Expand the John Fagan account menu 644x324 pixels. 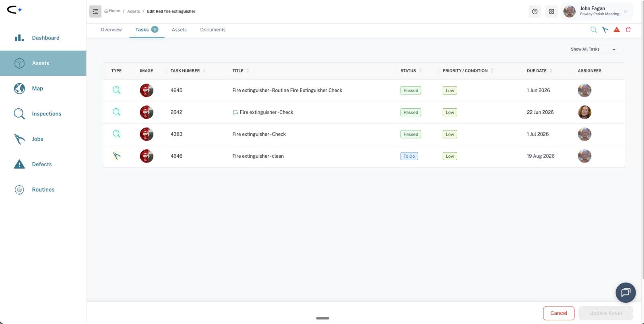[x=597, y=11]
